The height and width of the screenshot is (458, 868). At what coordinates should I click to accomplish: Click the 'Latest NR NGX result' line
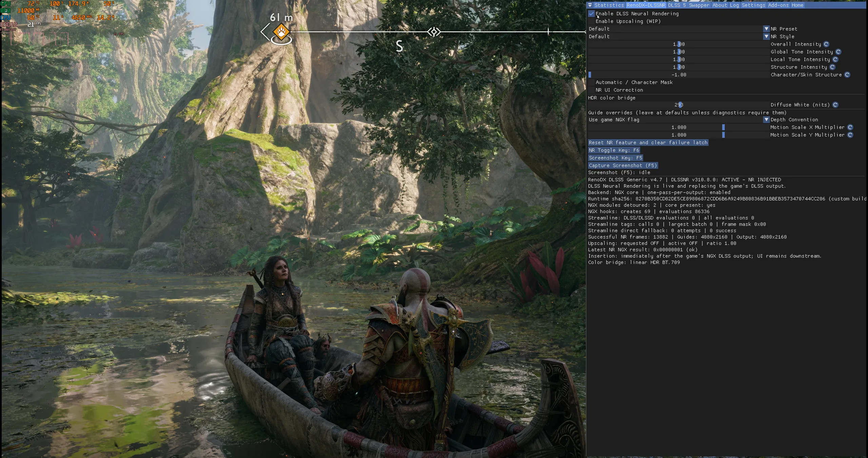pyautogui.click(x=643, y=250)
